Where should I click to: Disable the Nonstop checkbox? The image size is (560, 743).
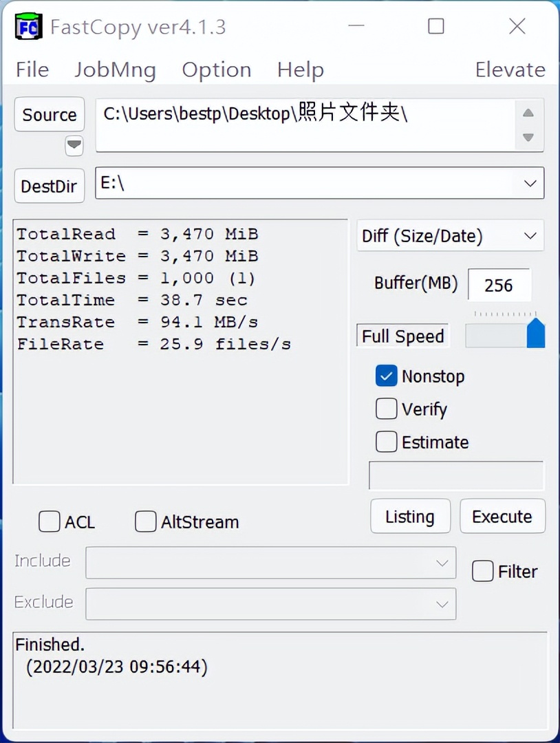pyautogui.click(x=386, y=376)
